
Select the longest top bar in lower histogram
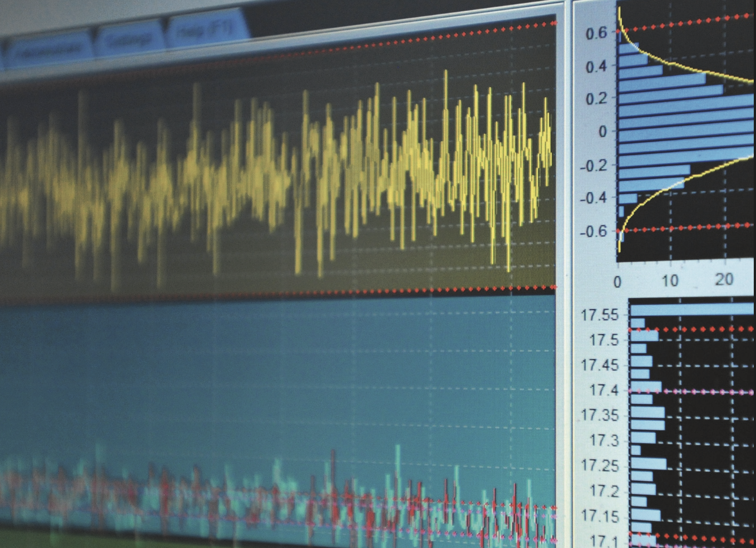pyautogui.click(x=692, y=308)
